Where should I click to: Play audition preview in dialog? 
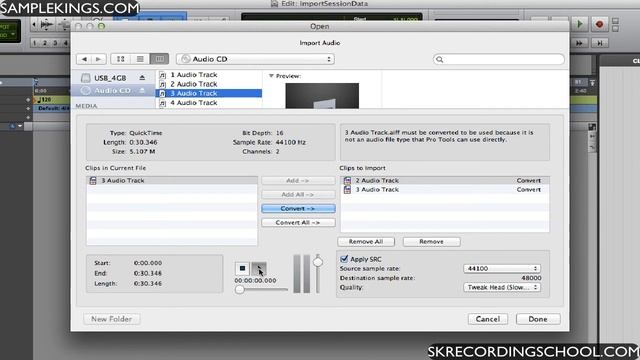(259, 268)
